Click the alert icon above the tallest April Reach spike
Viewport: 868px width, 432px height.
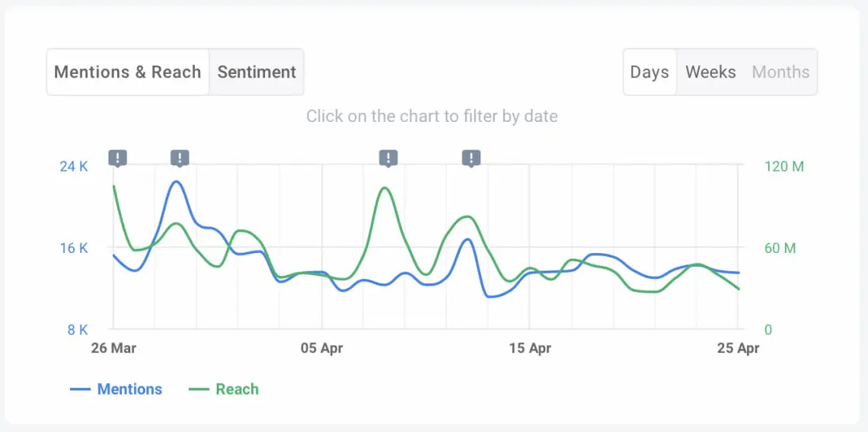388,158
